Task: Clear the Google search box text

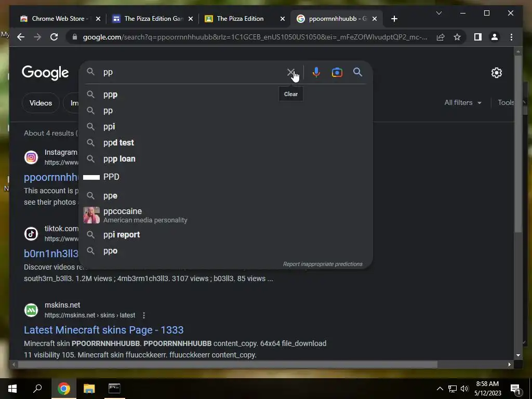Action: [291, 72]
